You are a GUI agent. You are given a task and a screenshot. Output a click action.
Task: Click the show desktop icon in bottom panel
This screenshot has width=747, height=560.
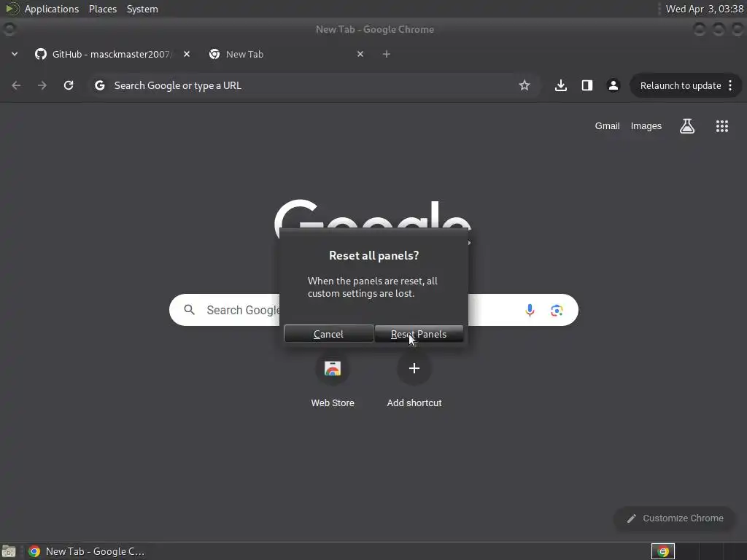9,551
